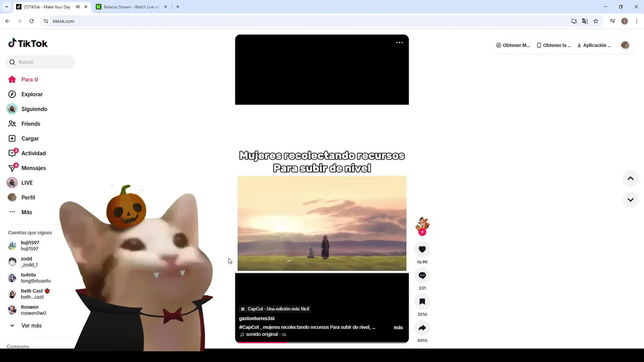Image resolution: width=644 pixels, height=362 pixels.
Task: Open Perfil in the sidebar
Action: point(28,198)
